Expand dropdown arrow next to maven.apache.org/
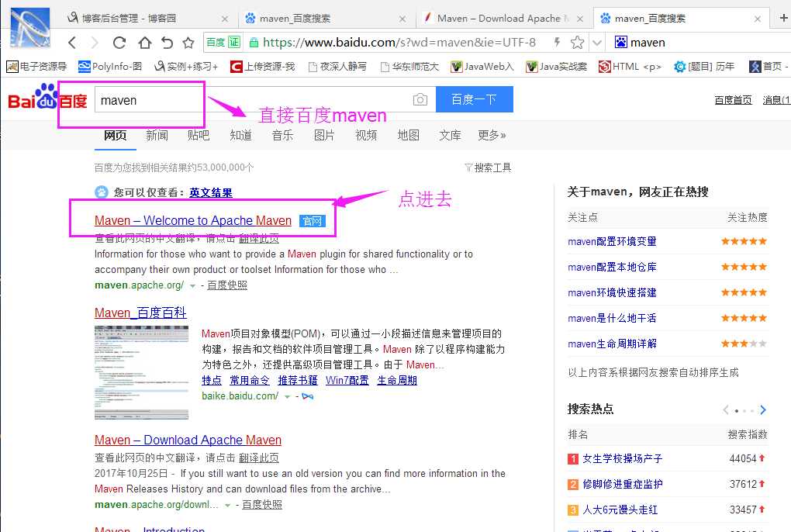791x532 pixels. coord(192,286)
